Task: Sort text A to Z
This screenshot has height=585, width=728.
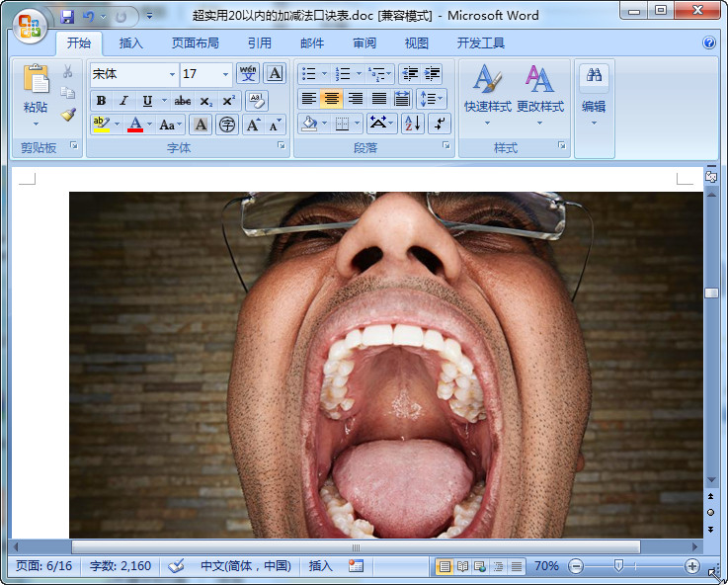Action: (413, 124)
